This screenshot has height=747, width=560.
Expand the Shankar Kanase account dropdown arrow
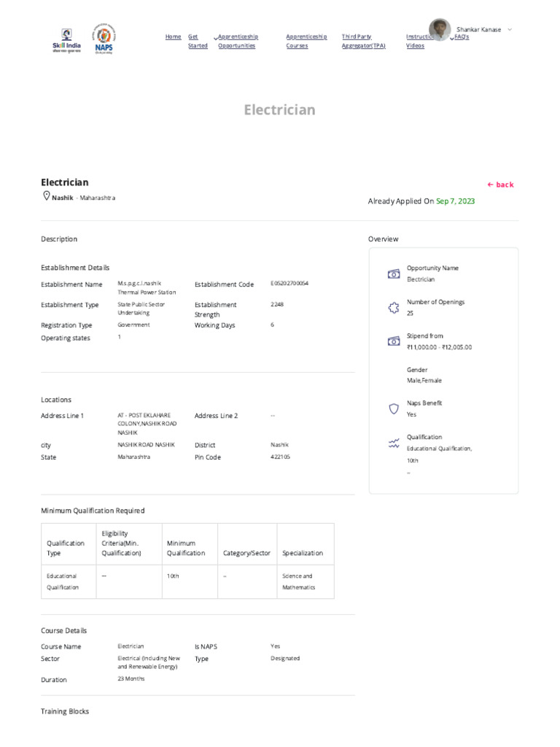click(510, 29)
